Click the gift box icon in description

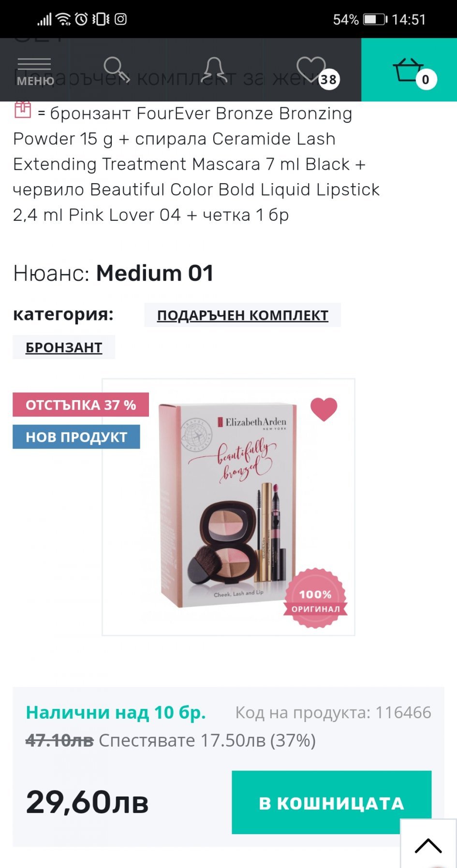point(23,110)
